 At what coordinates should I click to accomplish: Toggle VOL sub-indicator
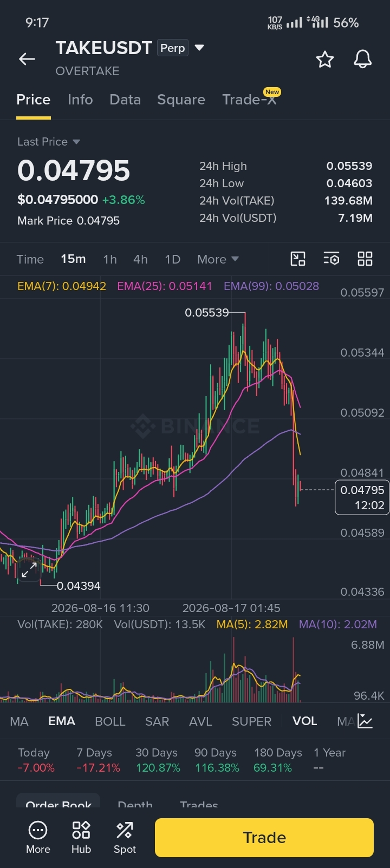pos(304,721)
